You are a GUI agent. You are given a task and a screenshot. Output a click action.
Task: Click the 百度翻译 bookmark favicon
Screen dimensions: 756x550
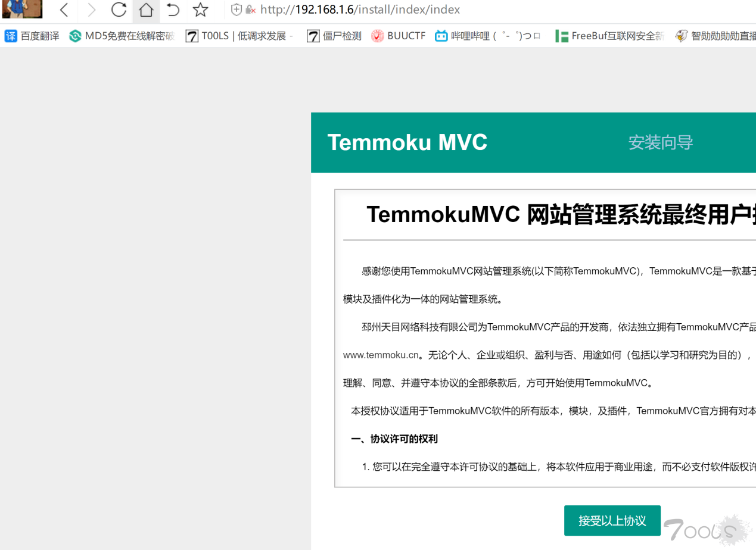(11, 36)
